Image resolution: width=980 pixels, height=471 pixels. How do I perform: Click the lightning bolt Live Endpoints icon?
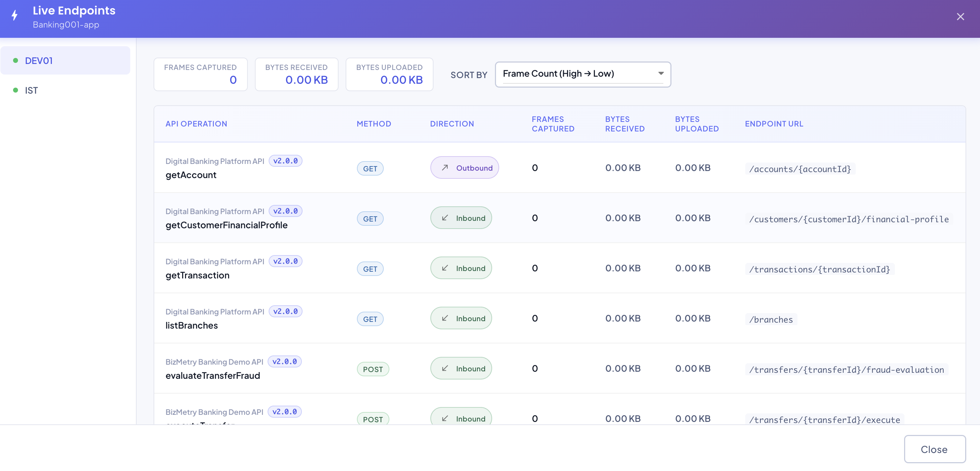click(x=14, y=16)
